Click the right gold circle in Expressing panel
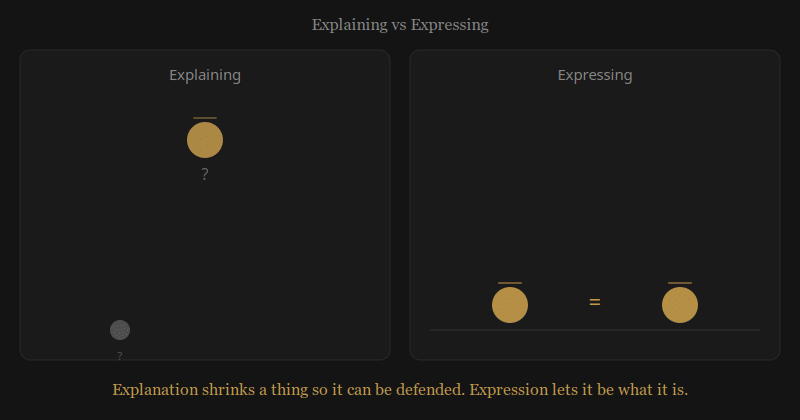 pyautogui.click(x=680, y=305)
